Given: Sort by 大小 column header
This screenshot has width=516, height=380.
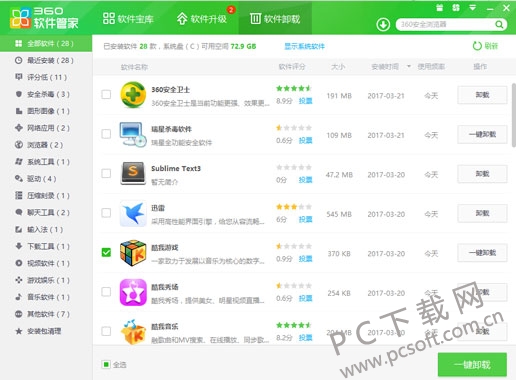Looking at the screenshot, I should 338,67.
